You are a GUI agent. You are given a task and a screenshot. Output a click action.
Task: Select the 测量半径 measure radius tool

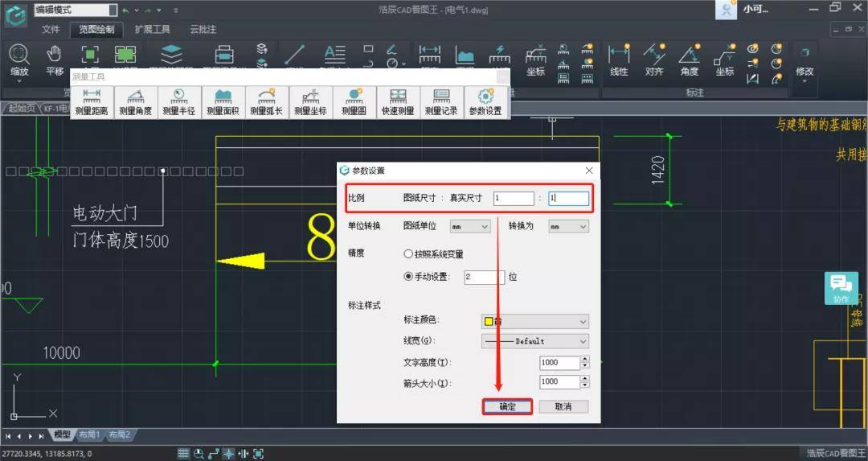click(x=179, y=102)
